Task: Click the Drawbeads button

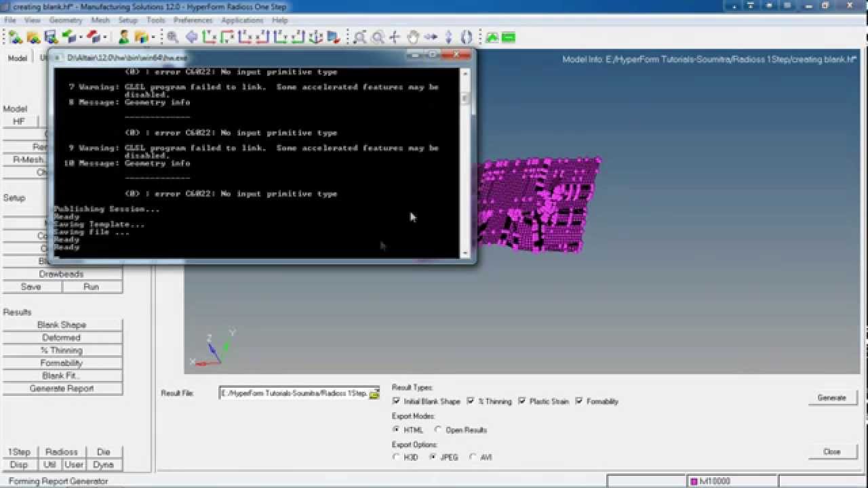Action: pos(62,274)
